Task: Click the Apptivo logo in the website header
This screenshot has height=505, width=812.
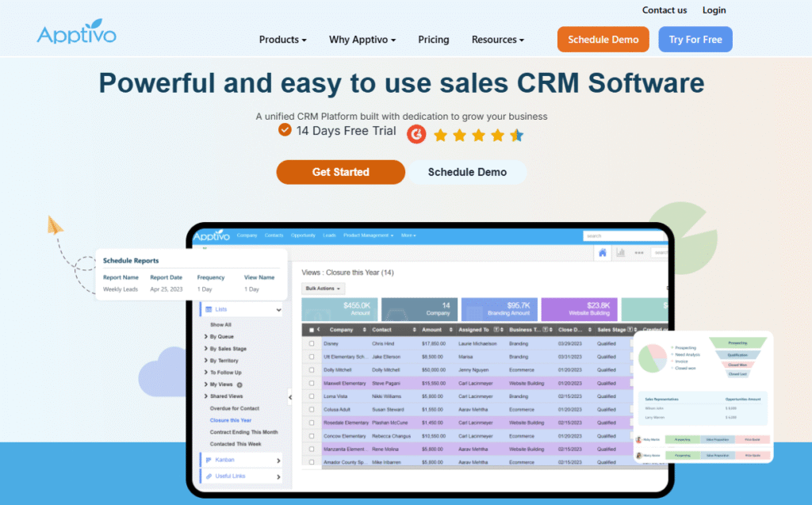Action: pos(77,33)
